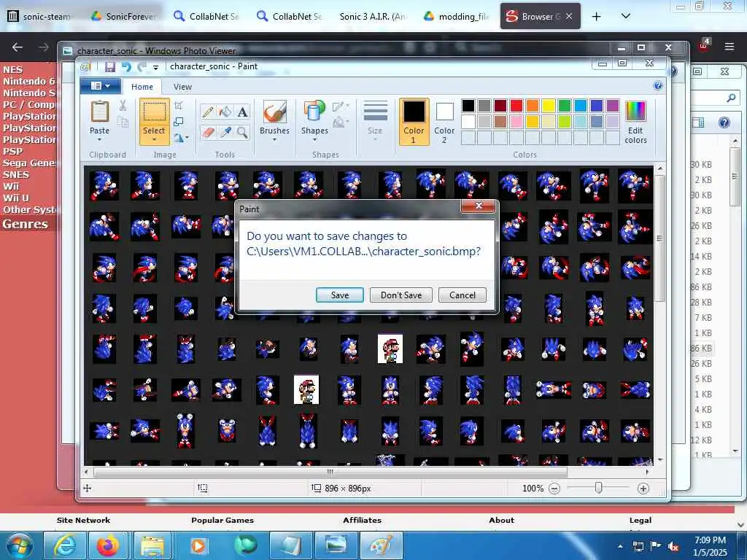Click the Paint Help question mark icon
The height and width of the screenshot is (560, 747).
658,86
